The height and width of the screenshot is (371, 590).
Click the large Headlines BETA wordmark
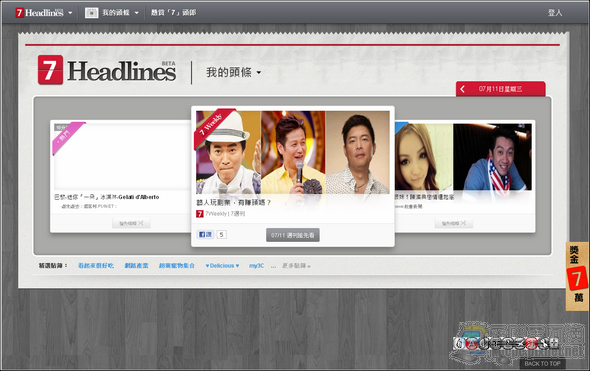(122, 71)
